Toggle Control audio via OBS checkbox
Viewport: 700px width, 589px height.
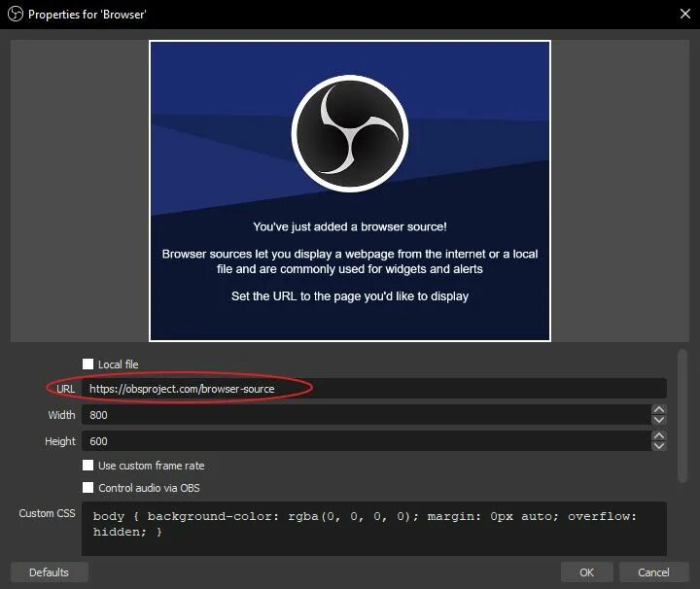click(87, 488)
